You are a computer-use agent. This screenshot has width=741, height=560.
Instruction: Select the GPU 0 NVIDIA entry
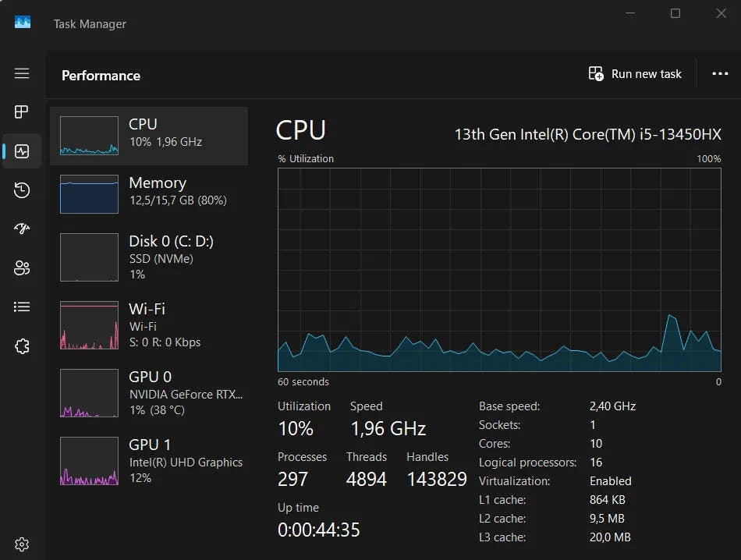(x=149, y=392)
